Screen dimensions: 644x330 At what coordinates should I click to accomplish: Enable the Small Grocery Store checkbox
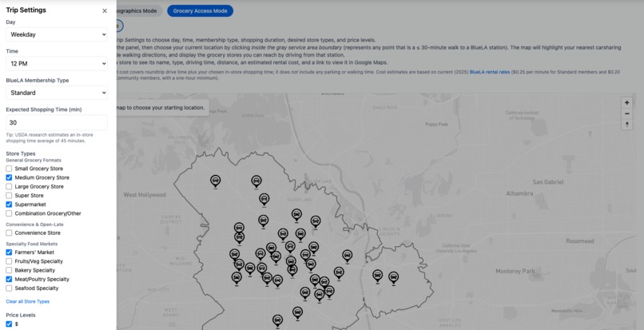point(9,169)
